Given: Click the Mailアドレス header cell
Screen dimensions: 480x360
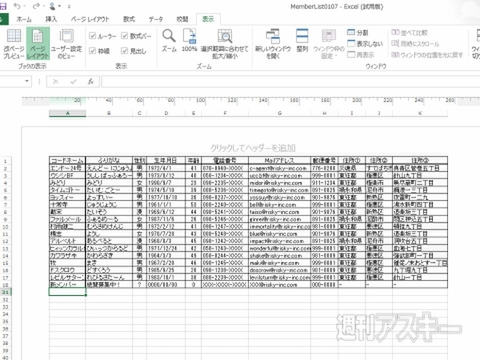Looking at the screenshot, I should [x=279, y=160].
